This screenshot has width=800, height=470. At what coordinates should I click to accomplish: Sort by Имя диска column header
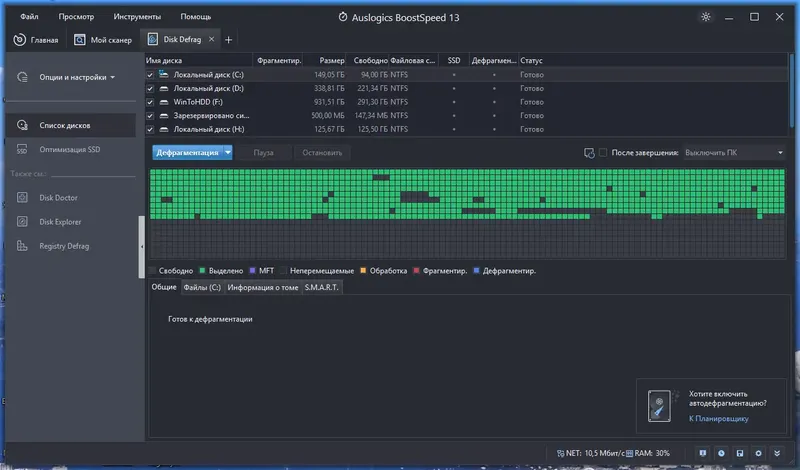tap(198, 60)
